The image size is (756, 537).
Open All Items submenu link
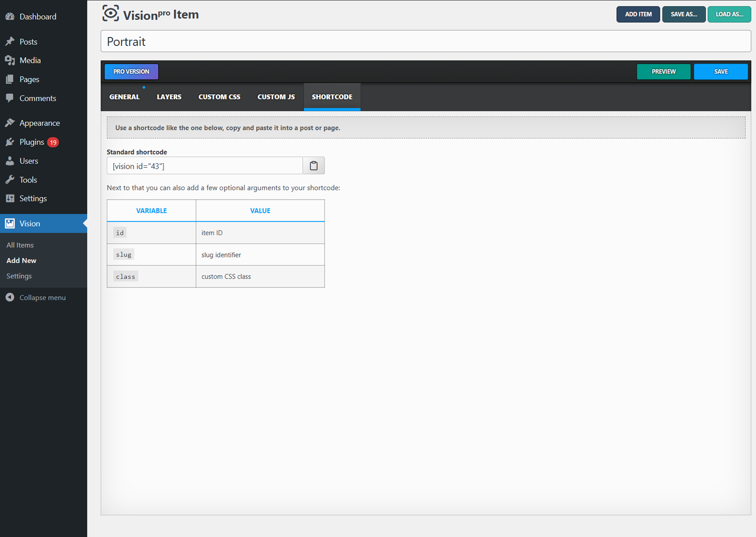(x=20, y=245)
